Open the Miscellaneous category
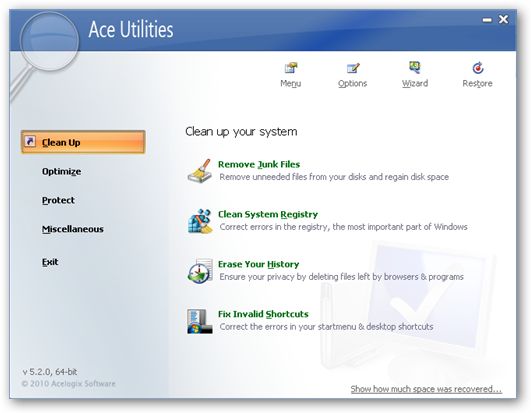This screenshot has width=531, height=413. [x=73, y=229]
